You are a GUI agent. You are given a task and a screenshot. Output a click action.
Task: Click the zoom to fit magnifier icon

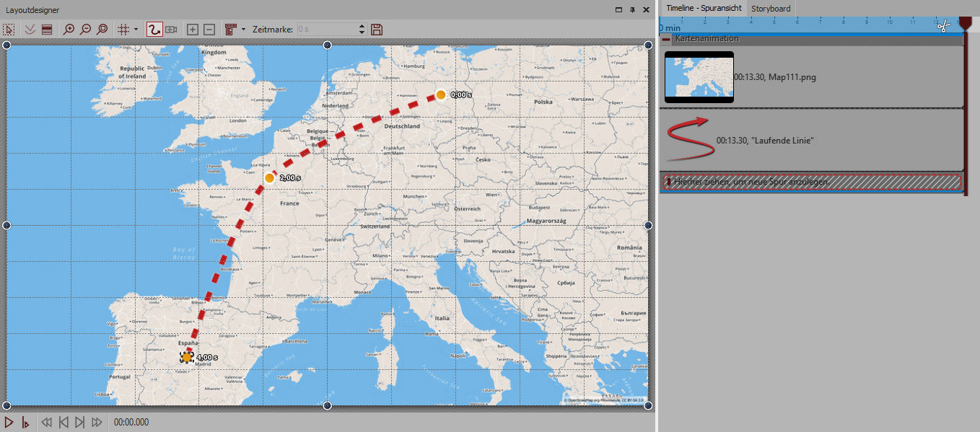point(102,30)
